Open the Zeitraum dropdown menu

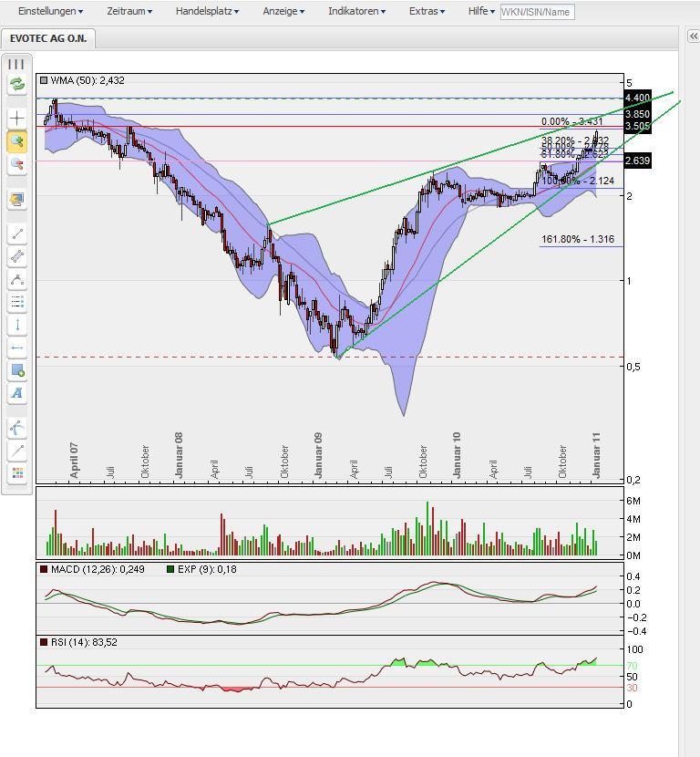(x=129, y=11)
